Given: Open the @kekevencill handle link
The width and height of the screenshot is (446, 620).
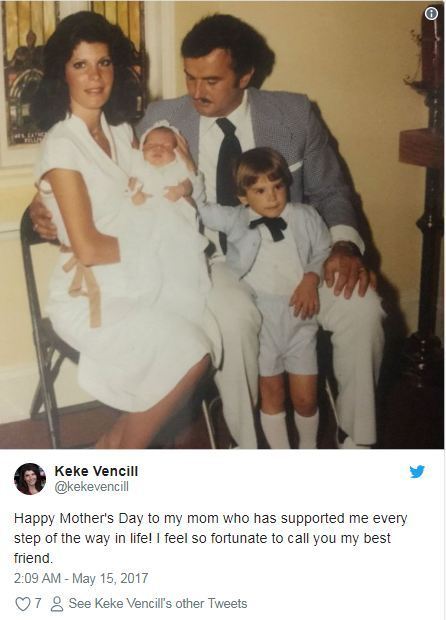Looking at the screenshot, I should pos(91,487).
